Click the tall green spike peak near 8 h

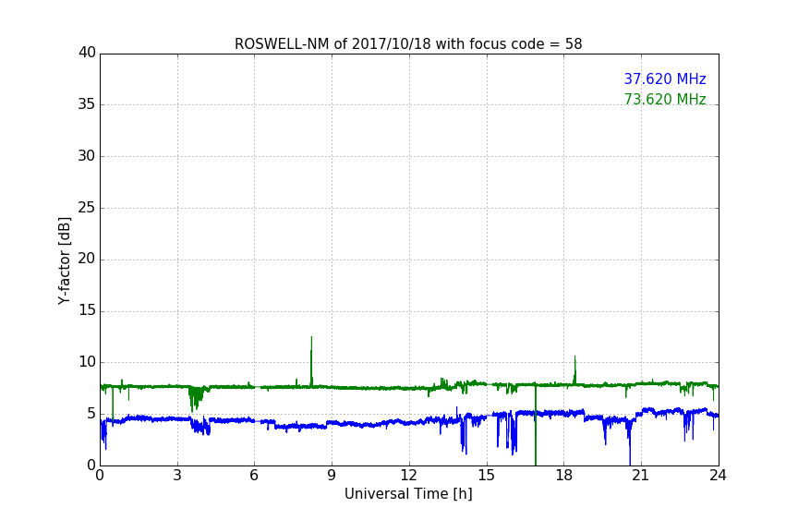click(311, 337)
